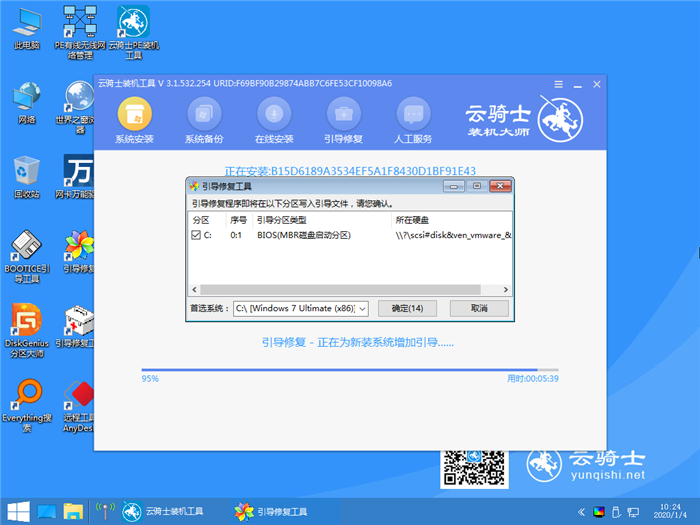The height and width of the screenshot is (525, 700).
Task: Open File Explorer folder in taskbar
Action: [73, 512]
